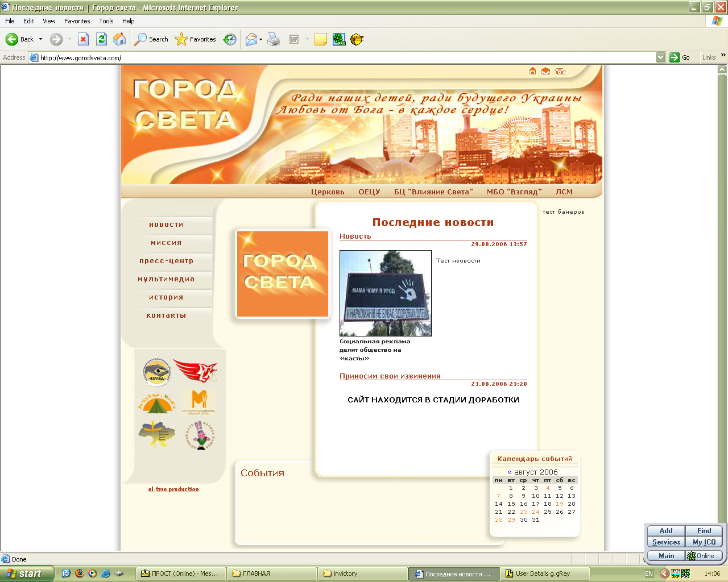Open the address bar dropdown list
Viewport: 728px width, 582px height.
tap(660, 57)
